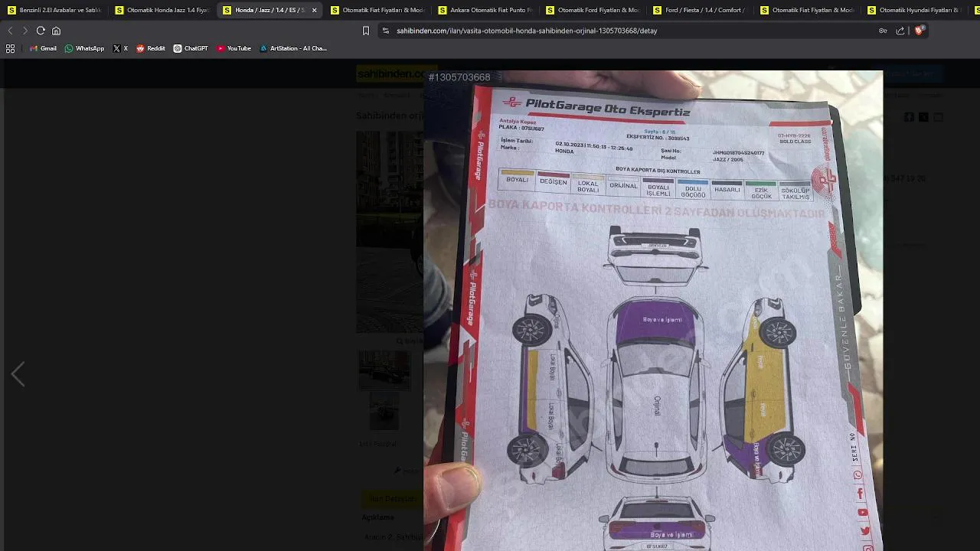Screen dimensions: 980x551
Task: Switch to the Ford / Fiesta / 1.4 tab
Action: tap(700, 10)
